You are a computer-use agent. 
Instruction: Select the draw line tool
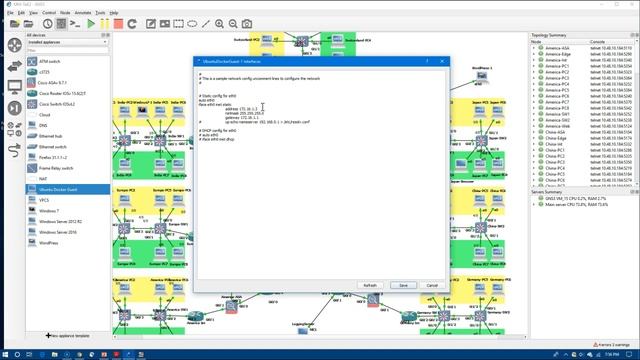206,24
